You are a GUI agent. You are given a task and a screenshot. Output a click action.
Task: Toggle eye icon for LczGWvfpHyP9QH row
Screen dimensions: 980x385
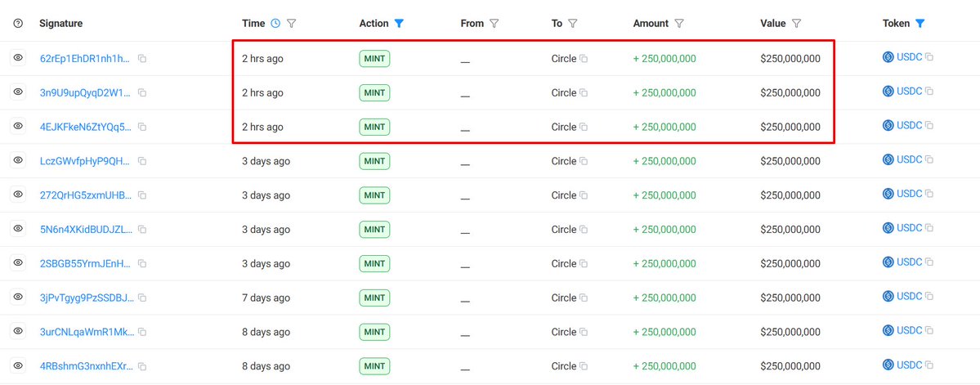pyautogui.click(x=18, y=161)
